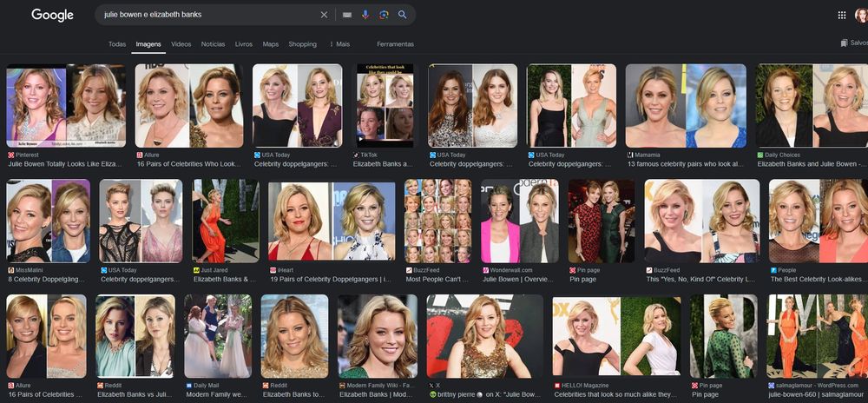Screen dimensions: 868x403
Task: Open the Mamamia result thumbnail image
Action: click(686, 106)
